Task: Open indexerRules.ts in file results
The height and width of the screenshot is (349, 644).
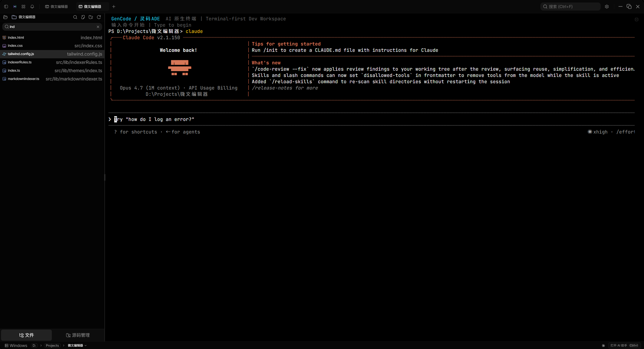Action: 52,62
